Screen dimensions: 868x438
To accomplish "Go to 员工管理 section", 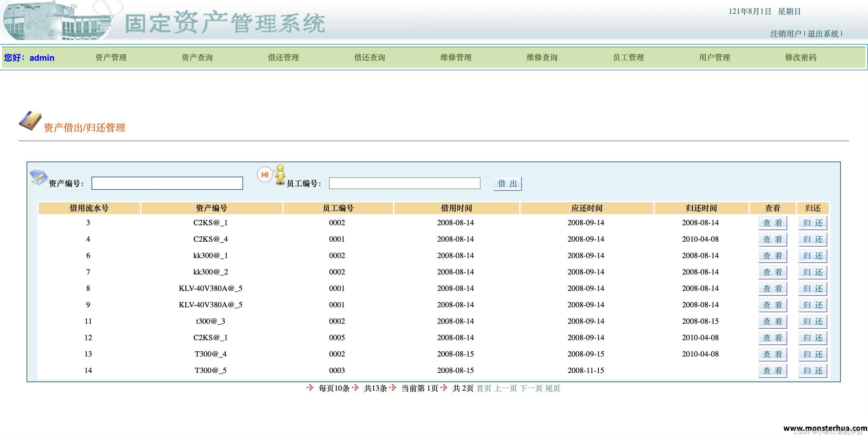I will pyautogui.click(x=629, y=57).
